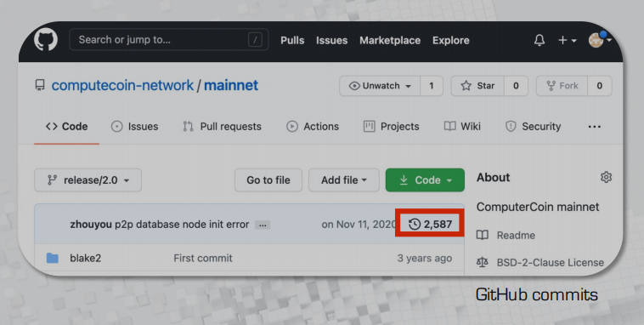Expand the commit message ellipsis
Screen dimensions: 644x325
click(x=263, y=225)
